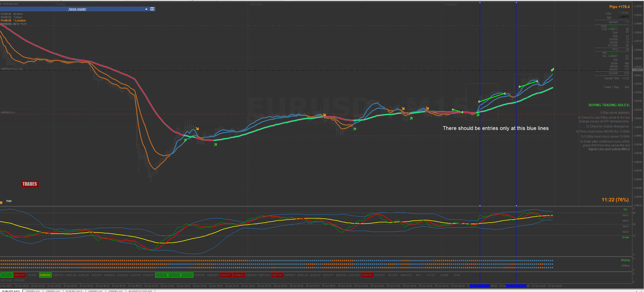Click the red TRADES button
The image size is (644, 292).
[x=30, y=184]
